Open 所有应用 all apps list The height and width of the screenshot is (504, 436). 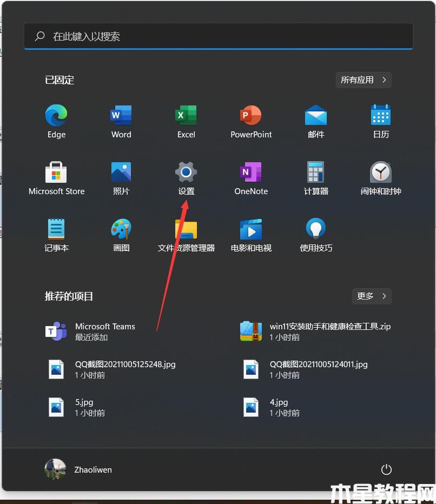point(364,79)
